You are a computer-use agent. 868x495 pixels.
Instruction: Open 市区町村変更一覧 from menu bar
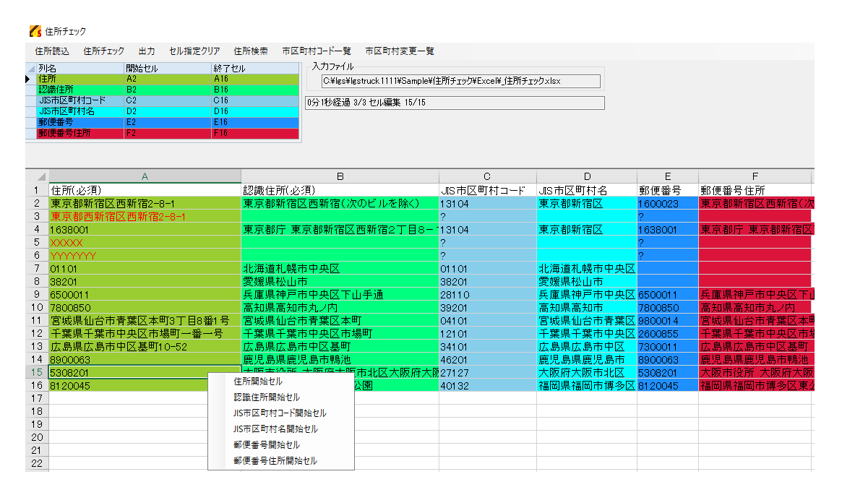400,51
